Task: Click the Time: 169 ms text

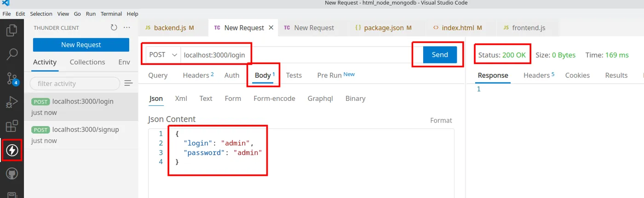Action: pos(607,55)
